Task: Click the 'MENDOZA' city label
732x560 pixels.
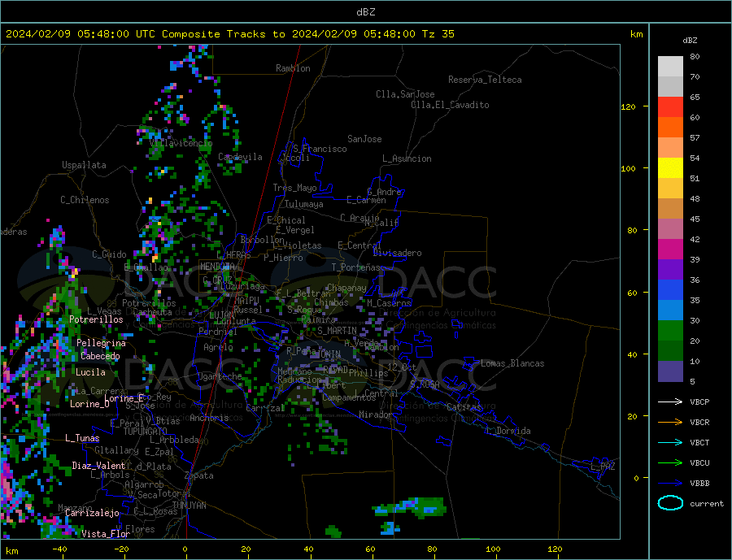Action: pos(218,267)
